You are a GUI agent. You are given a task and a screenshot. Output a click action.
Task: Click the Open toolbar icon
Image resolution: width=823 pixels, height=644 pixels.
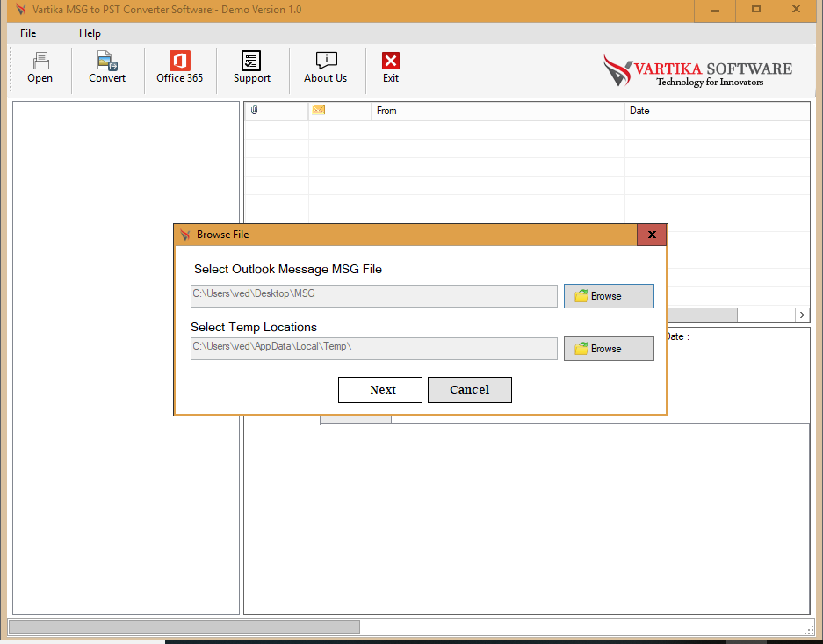40,68
